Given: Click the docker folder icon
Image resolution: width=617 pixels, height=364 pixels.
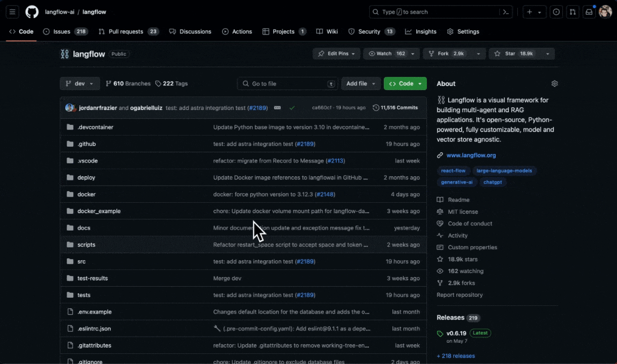Looking at the screenshot, I should [70, 195].
